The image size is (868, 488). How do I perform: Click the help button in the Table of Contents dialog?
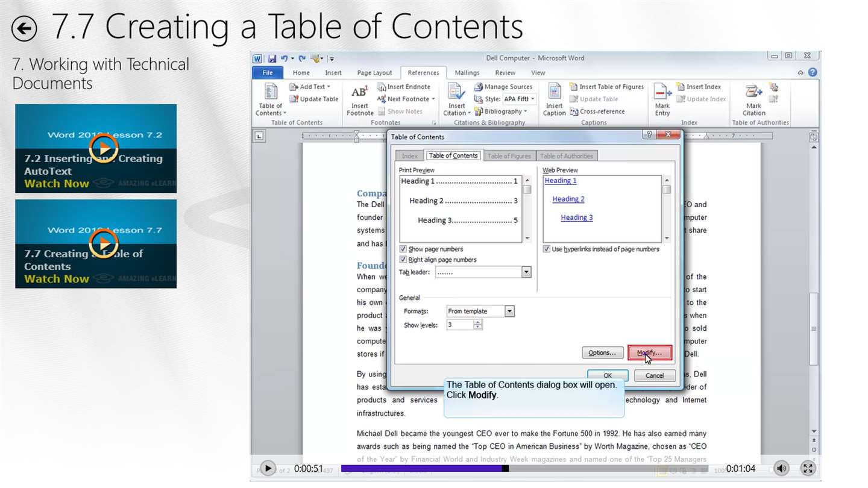pos(649,136)
